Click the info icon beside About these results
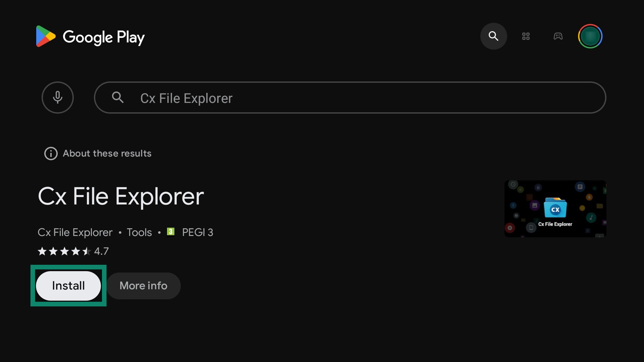 (x=51, y=154)
